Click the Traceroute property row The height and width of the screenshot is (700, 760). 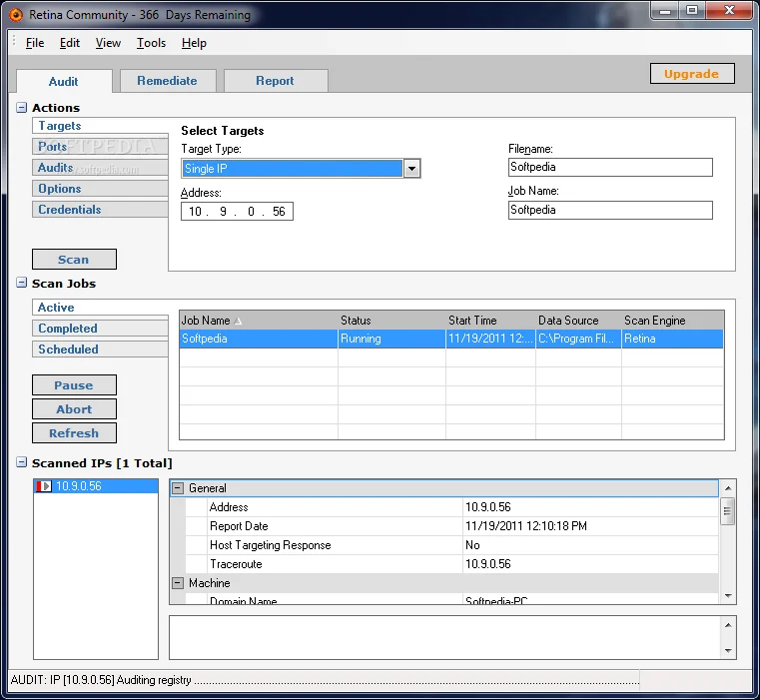451,564
